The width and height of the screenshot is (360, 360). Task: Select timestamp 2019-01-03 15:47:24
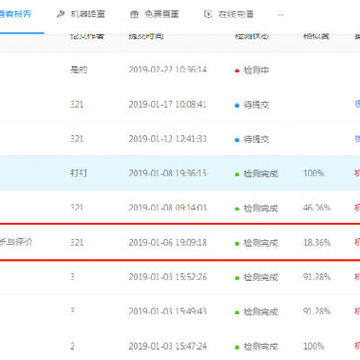coord(168,346)
